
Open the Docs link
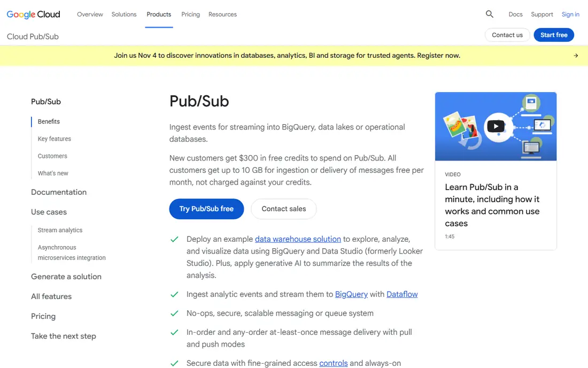[x=515, y=14]
